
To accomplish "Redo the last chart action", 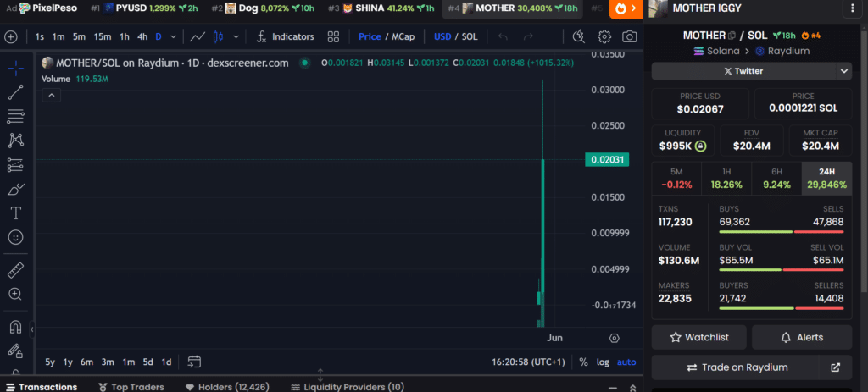I will (x=529, y=37).
